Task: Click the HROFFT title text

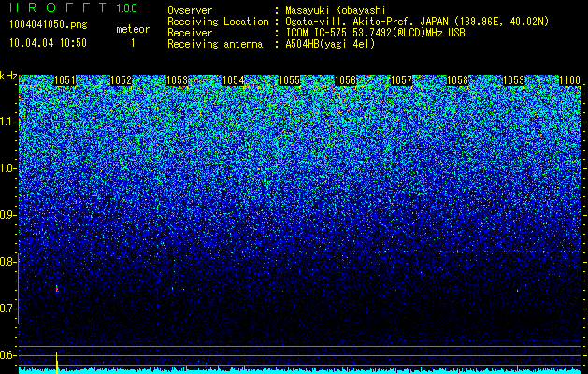Action: tap(58, 7)
